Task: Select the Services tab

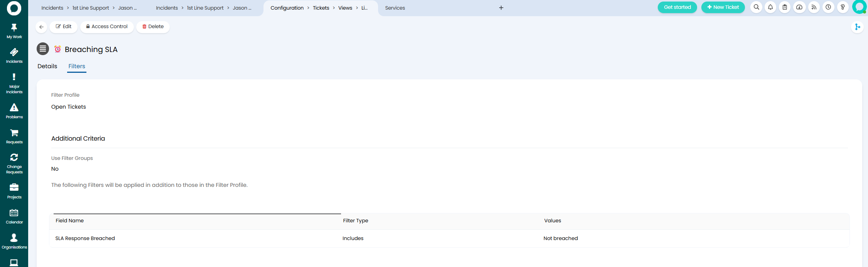Action: coord(395,8)
